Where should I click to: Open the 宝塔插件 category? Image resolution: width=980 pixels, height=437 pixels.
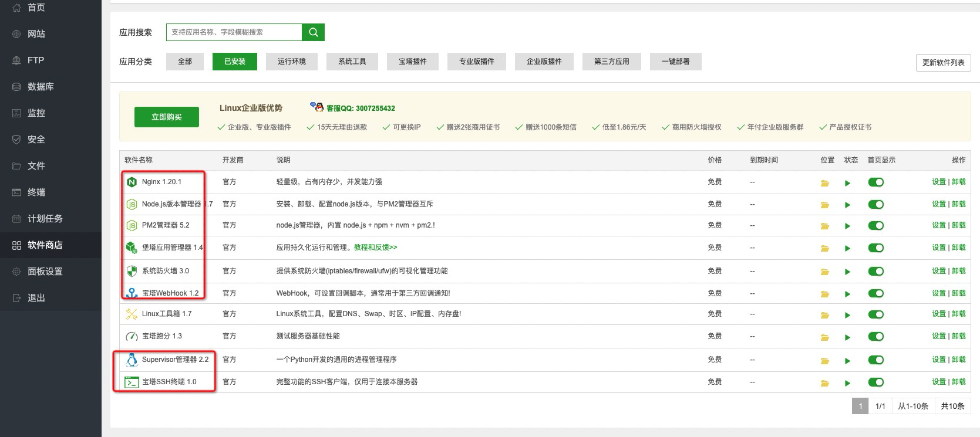(x=413, y=62)
